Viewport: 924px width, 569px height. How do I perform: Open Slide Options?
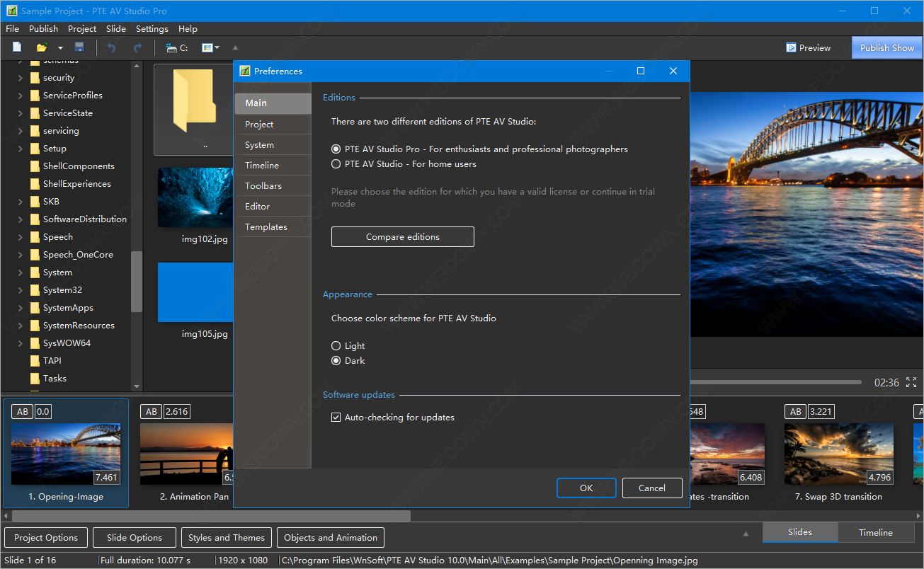tap(135, 538)
